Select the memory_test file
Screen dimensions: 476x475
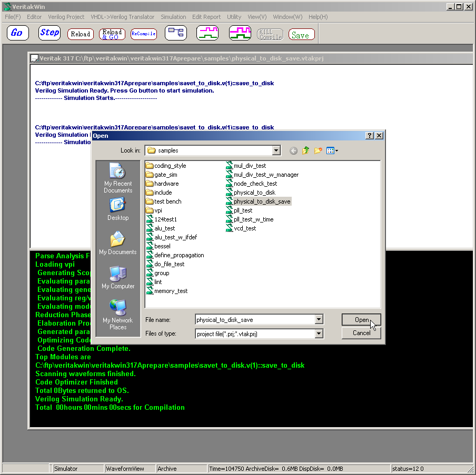[x=167, y=291]
